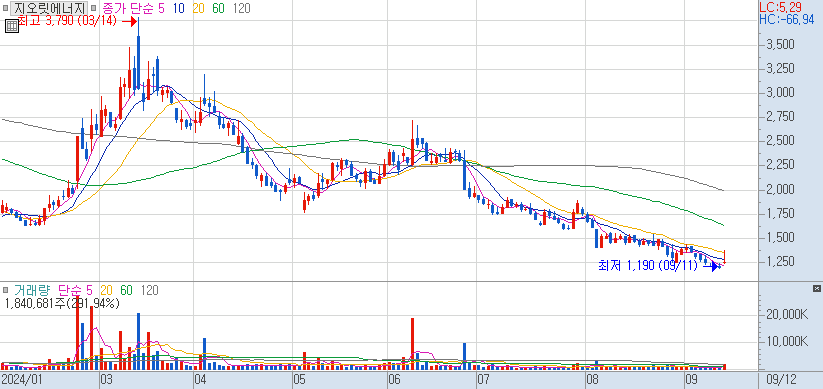
Task: Click the 3,000 price axis label
Action: point(779,93)
